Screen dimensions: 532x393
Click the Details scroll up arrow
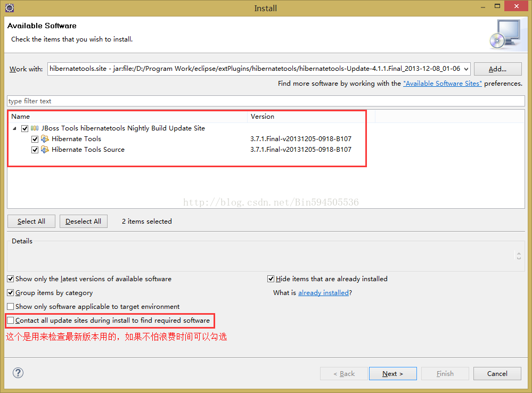coord(519,253)
